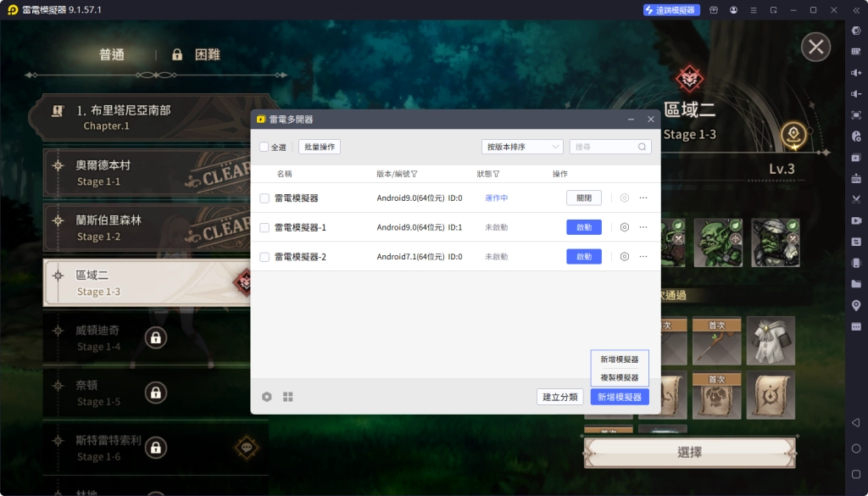868x496 pixels.
Task: Click 啟動 for 雷電模擬器-2
Action: point(584,256)
